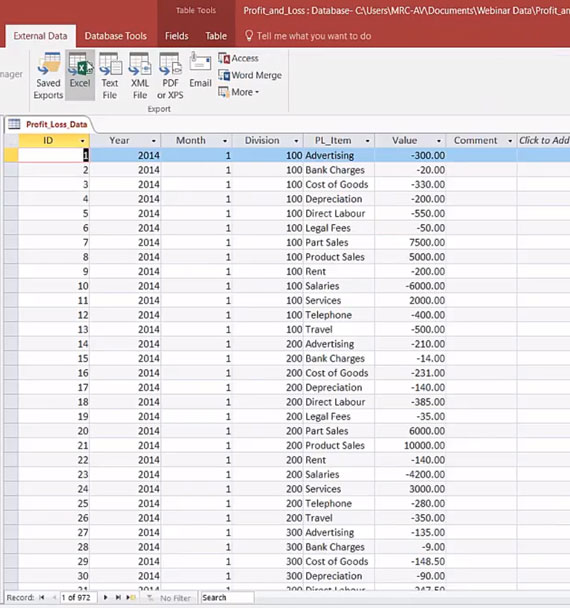Viewport: 570px width, 608px height.
Task: Open the Division column filter dropdown
Action: click(x=296, y=141)
